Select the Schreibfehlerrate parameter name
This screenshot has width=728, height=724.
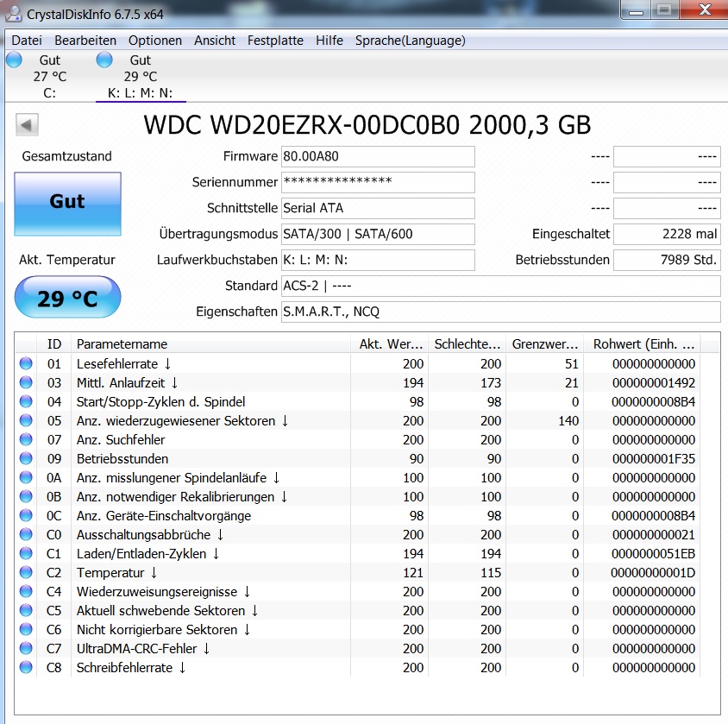[x=131, y=668]
